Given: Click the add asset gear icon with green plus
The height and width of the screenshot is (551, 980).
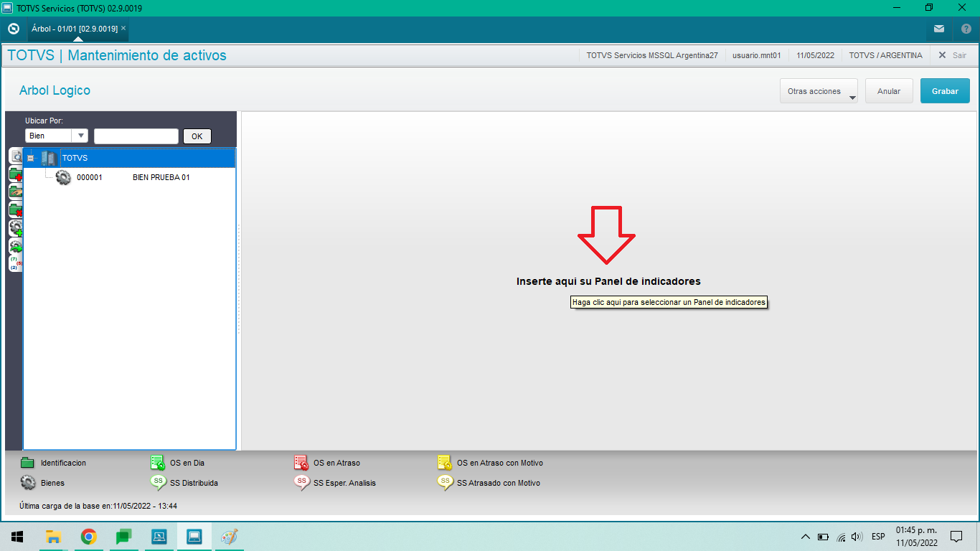Looking at the screenshot, I should [16, 228].
